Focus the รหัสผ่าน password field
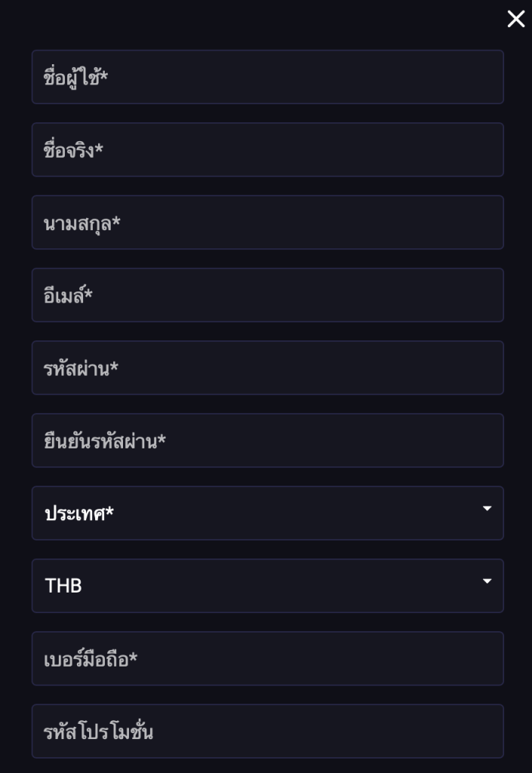 267,368
